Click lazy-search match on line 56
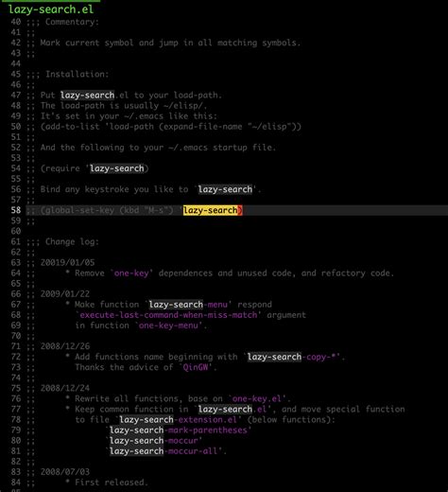The image size is (448, 492). pyautogui.click(x=225, y=189)
